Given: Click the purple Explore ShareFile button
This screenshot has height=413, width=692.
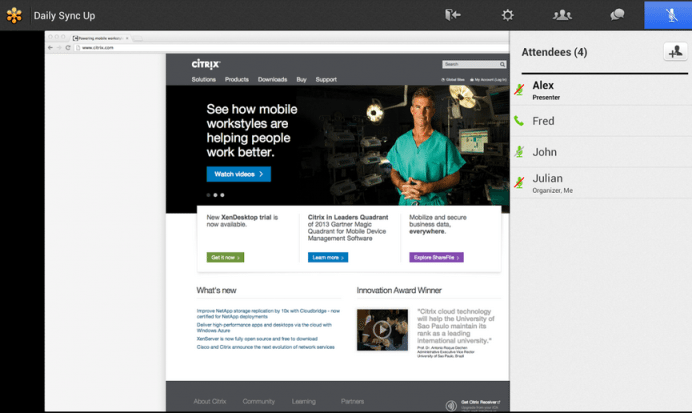Looking at the screenshot, I should coord(436,257).
